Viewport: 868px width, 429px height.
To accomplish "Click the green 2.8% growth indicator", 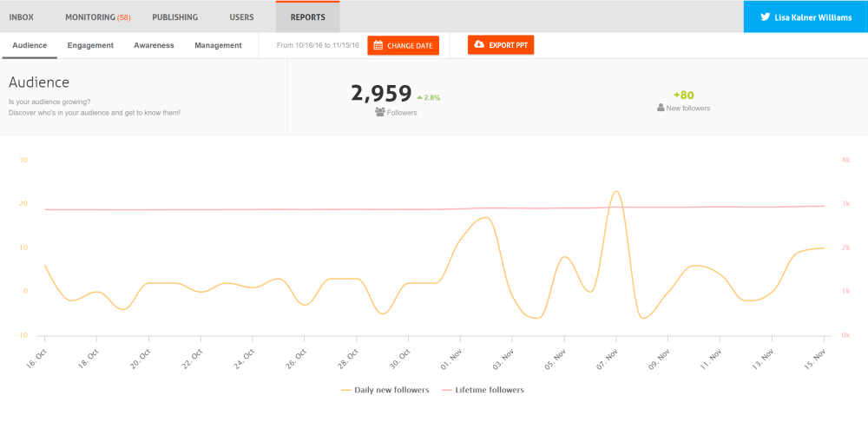I will [429, 97].
